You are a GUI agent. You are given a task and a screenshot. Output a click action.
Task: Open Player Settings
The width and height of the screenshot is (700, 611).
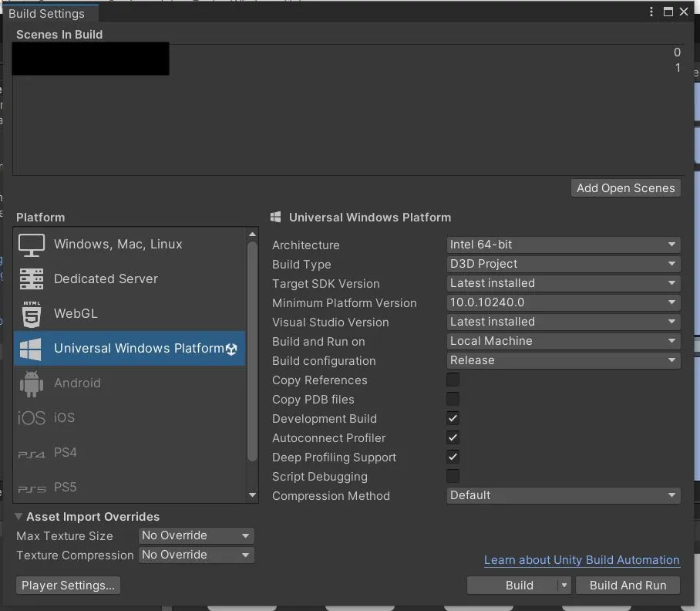[68, 585]
